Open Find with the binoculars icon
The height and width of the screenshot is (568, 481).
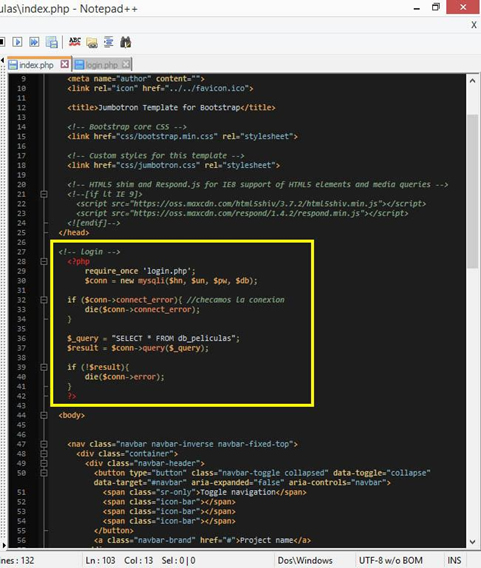(125, 42)
